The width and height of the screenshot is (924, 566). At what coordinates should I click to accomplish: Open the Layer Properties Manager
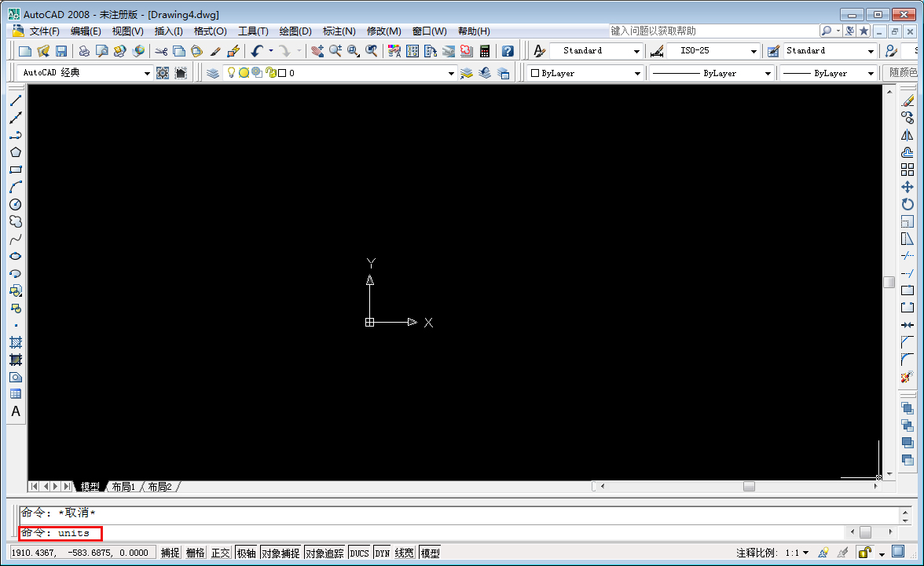[213, 71]
